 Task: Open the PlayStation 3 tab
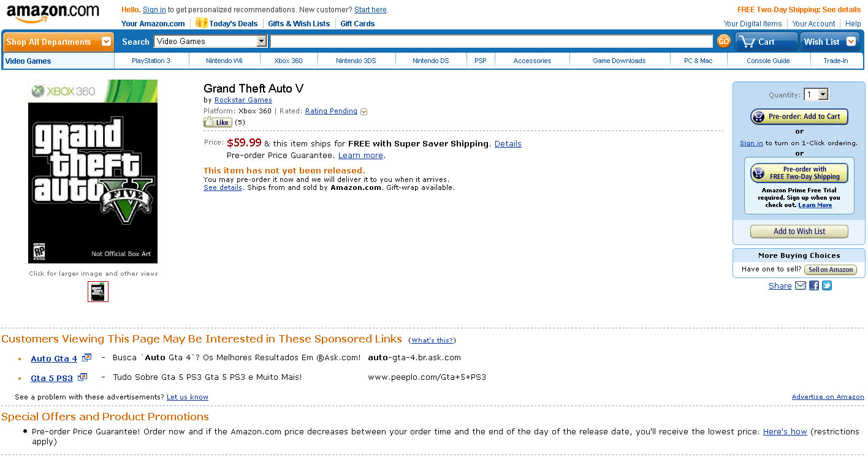pyautogui.click(x=151, y=61)
